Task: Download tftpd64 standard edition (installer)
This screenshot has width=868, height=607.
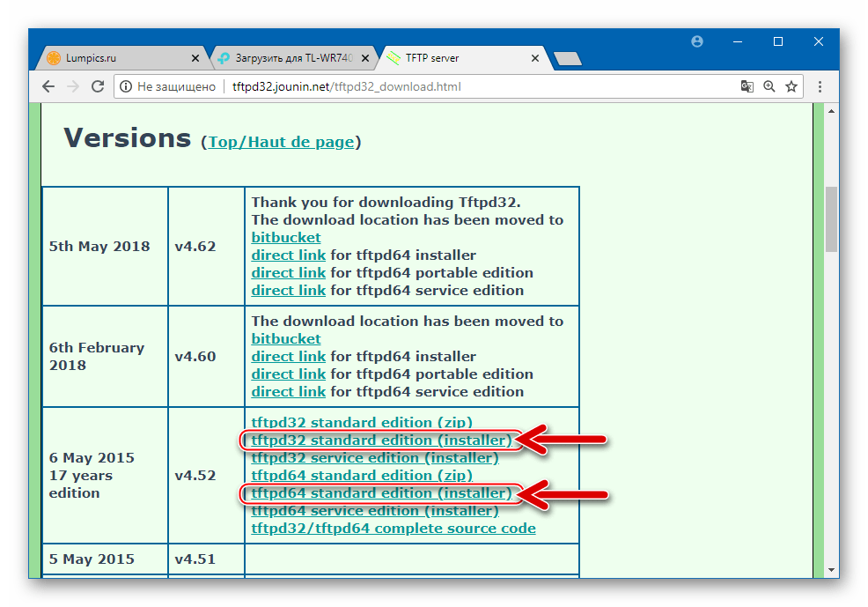Action: click(381, 493)
